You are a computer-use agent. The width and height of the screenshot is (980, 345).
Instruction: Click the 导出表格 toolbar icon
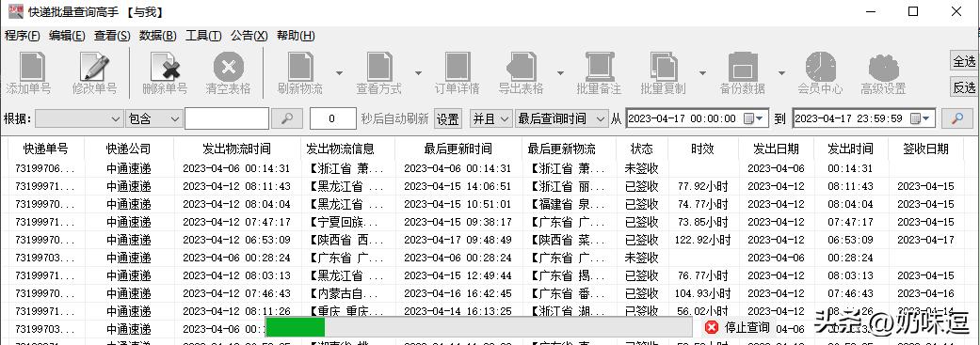click(x=522, y=68)
